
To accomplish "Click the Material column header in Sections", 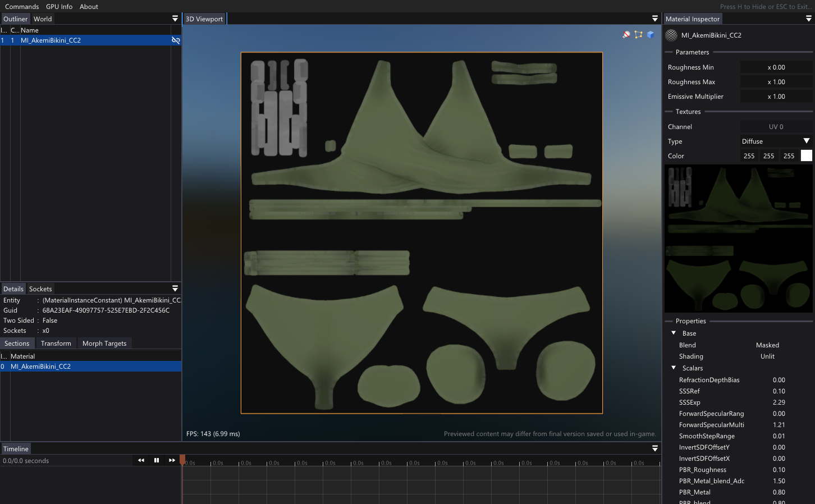I will (x=22, y=356).
